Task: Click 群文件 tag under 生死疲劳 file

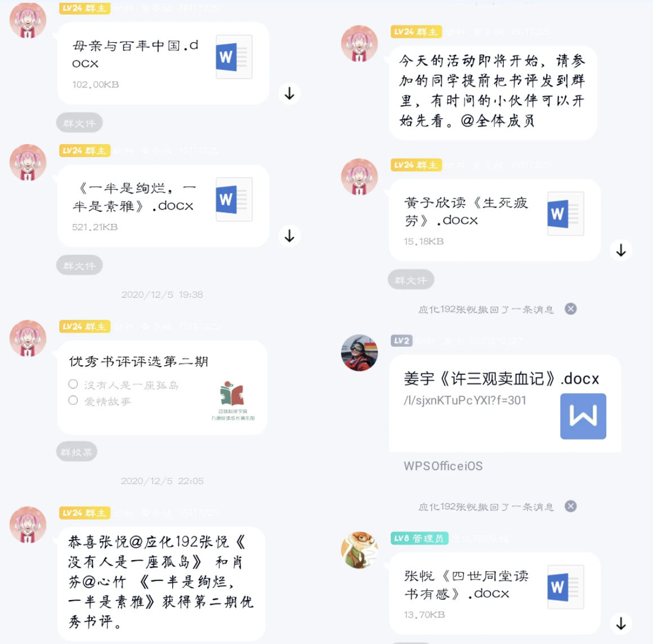Action: (x=411, y=280)
